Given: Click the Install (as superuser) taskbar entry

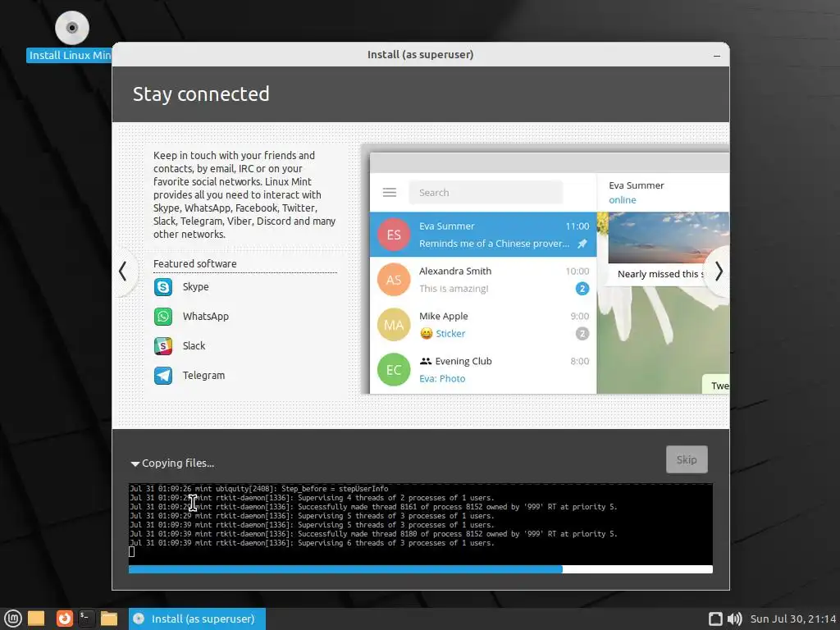Looking at the screenshot, I should pyautogui.click(x=197, y=619).
